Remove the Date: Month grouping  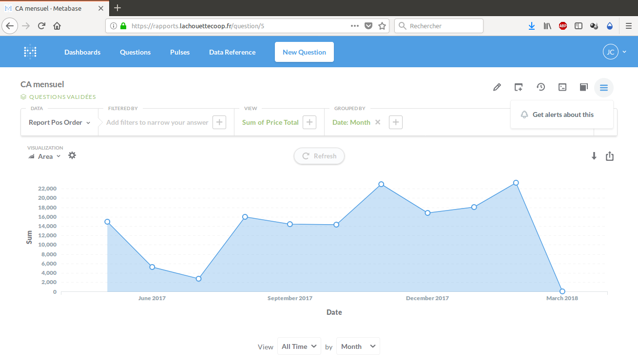tap(378, 122)
